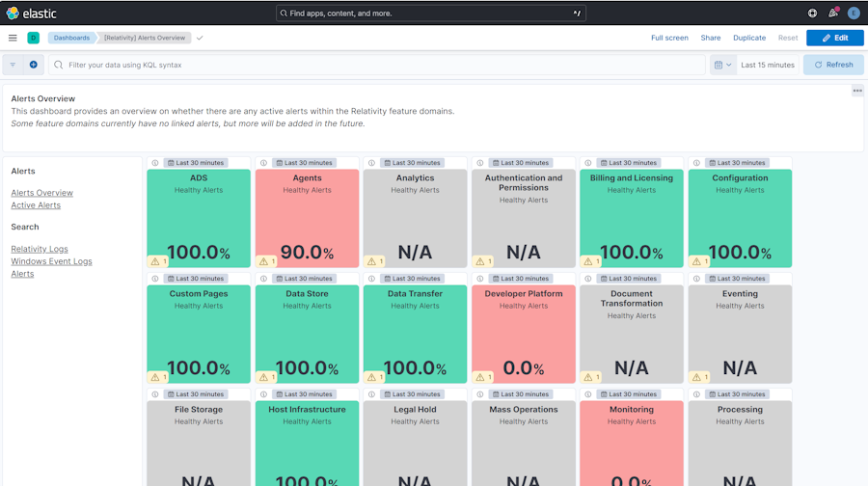
Task: Click the Agents 90.0% metric tile
Action: [308, 219]
